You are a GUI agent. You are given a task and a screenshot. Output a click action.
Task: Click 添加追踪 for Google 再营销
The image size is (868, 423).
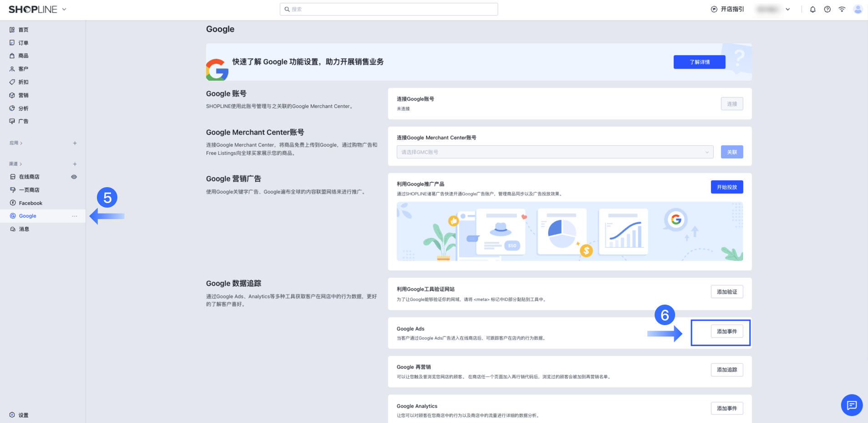click(727, 370)
